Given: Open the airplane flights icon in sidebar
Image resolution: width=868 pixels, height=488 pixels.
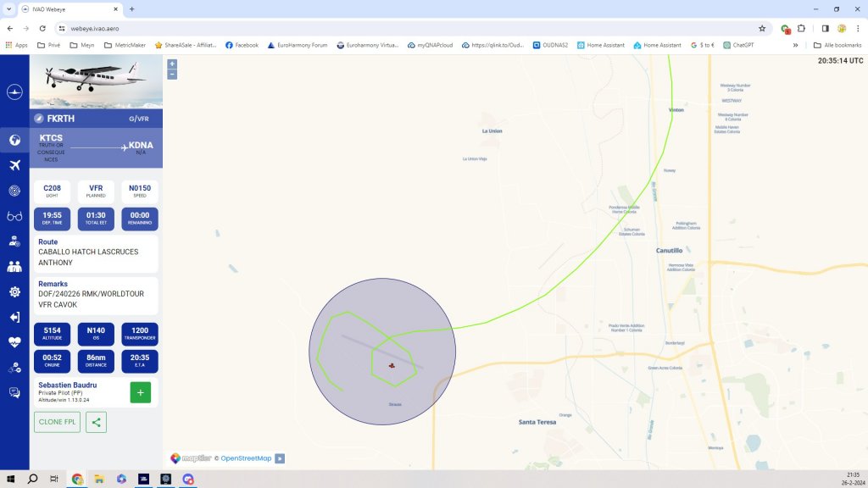Looking at the screenshot, I should click(14, 165).
